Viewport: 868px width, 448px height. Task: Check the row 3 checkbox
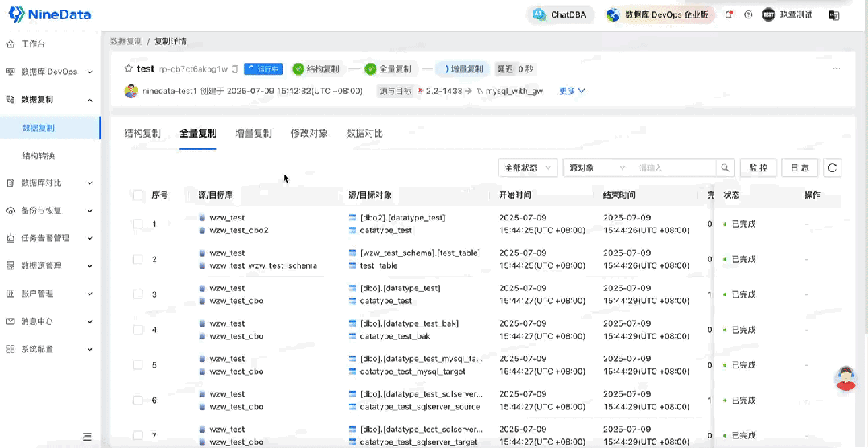[138, 294]
